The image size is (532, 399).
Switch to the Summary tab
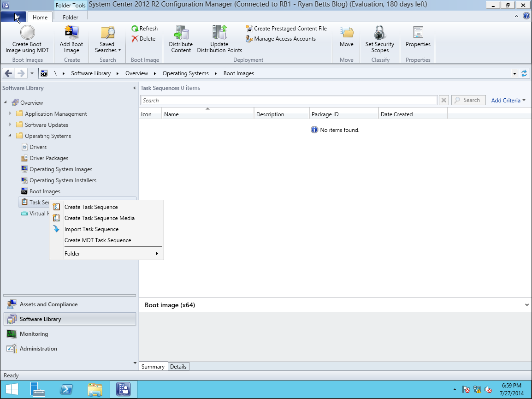pos(153,367)
